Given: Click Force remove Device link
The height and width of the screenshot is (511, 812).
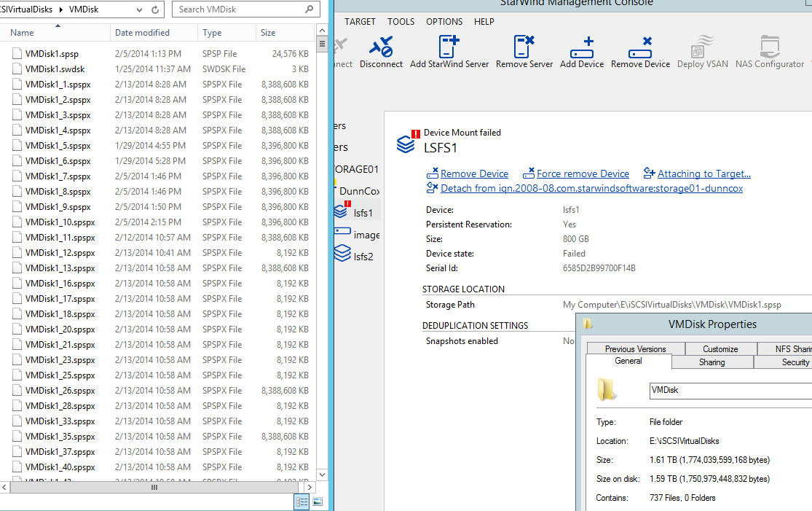Looking at the screenshot, I should (x=583, y=173).
